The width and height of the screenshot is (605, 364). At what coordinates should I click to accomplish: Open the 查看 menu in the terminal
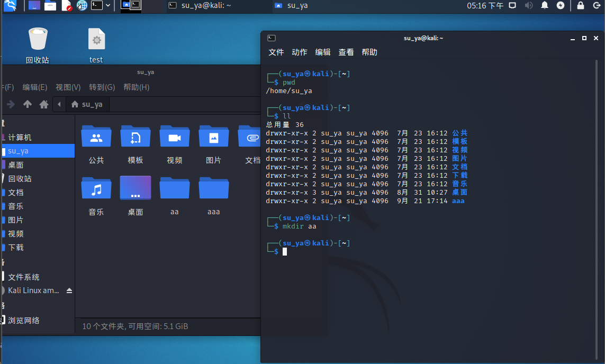(346, 52)
